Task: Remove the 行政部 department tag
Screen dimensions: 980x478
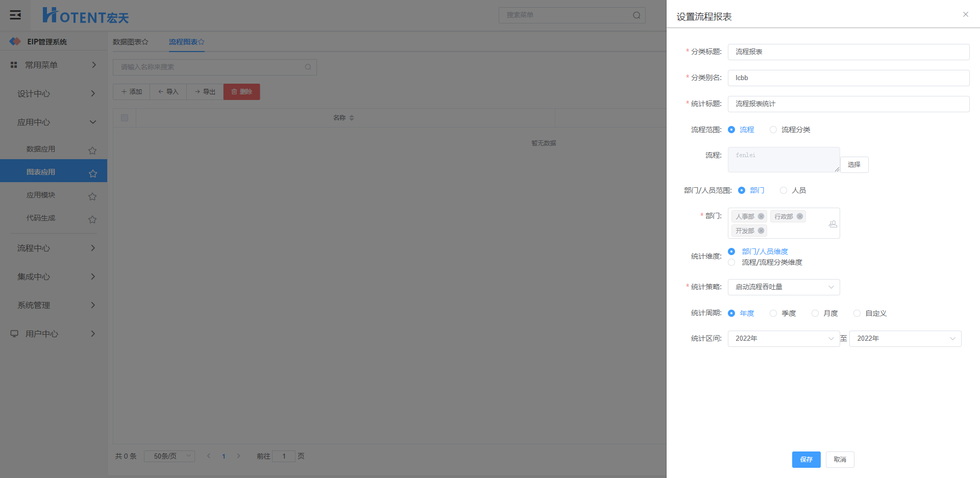Action: tap(800, 216)
